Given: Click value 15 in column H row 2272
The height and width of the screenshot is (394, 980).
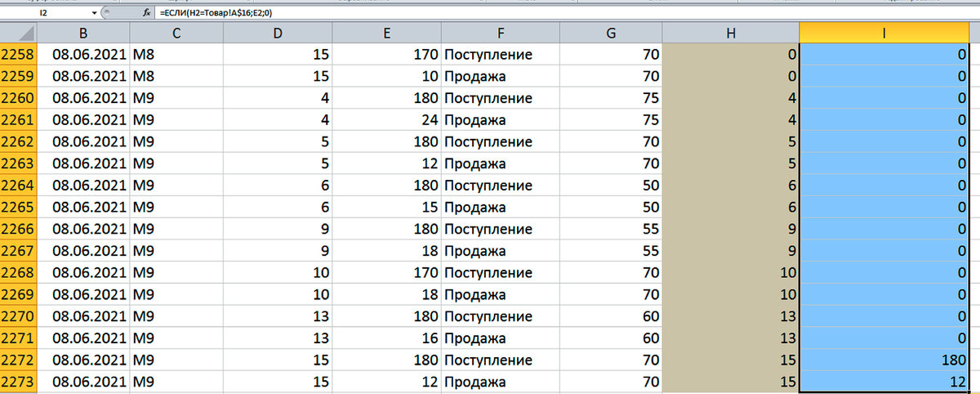Looking at the screenshot, I should pos(788,360).
